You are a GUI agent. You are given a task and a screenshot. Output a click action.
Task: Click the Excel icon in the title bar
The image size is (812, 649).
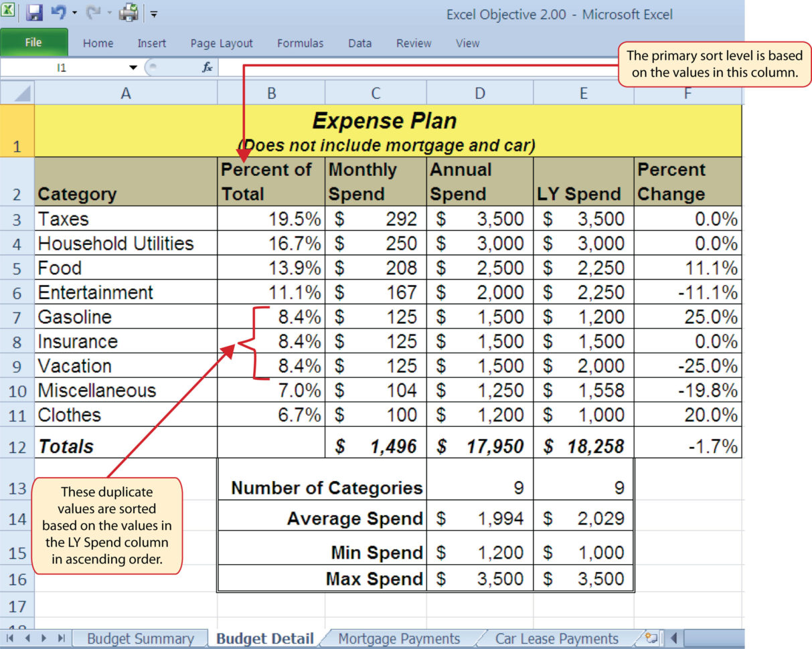click(9, 11)
